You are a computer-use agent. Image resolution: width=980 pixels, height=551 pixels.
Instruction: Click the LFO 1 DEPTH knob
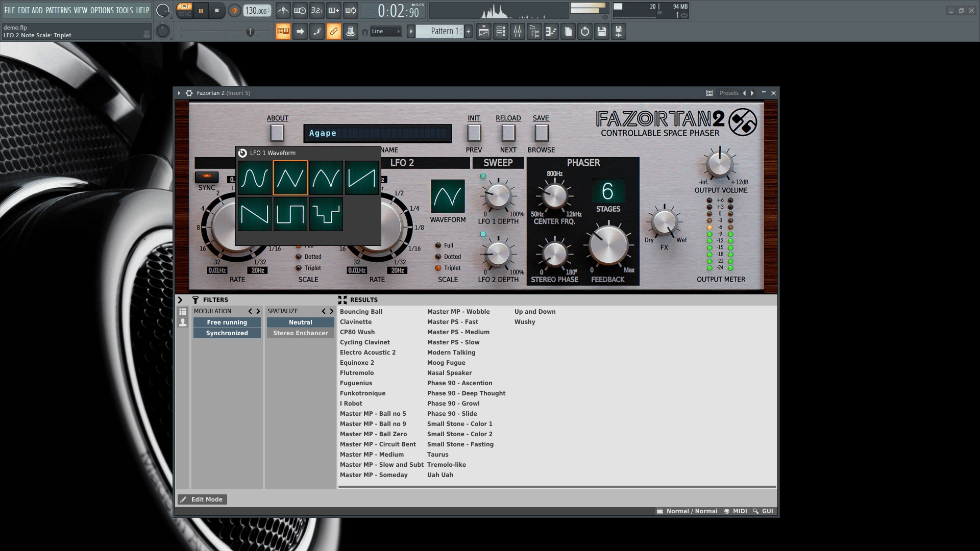click(x=498, y=195)
